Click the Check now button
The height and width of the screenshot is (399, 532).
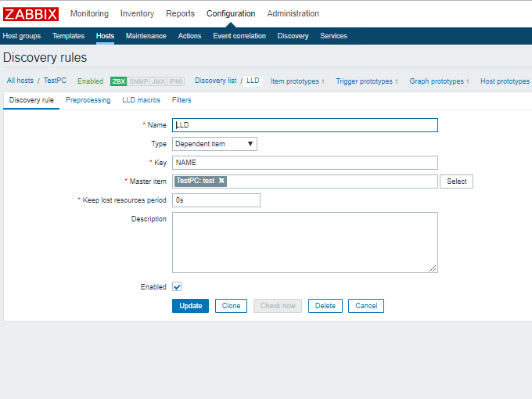[278, 306]
